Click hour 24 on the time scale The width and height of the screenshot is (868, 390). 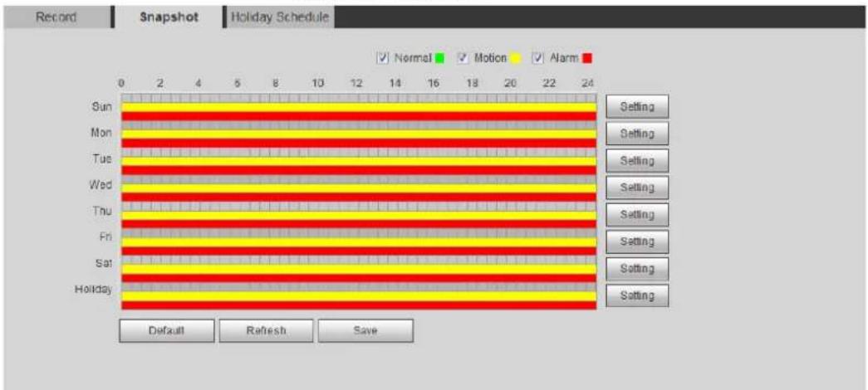tap(587, 84)
